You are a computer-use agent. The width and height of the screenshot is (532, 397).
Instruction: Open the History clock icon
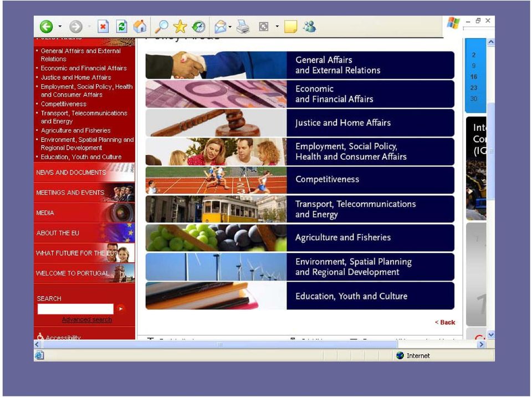[199, 27]
